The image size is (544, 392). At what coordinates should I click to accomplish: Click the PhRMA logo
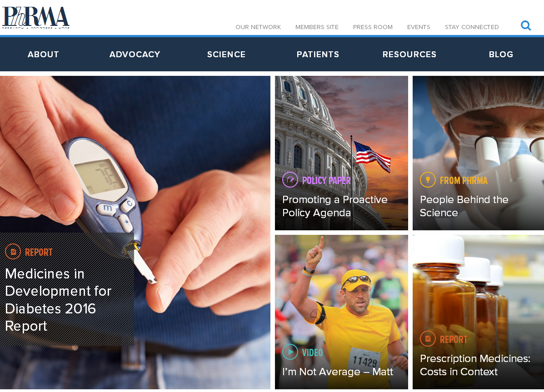(x=36, y=17)
